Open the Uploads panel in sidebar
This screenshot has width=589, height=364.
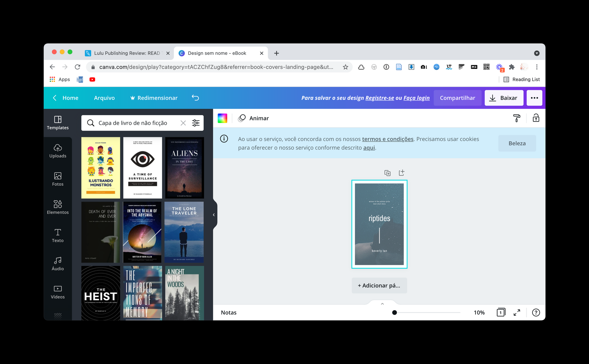(x=58, y=151)
